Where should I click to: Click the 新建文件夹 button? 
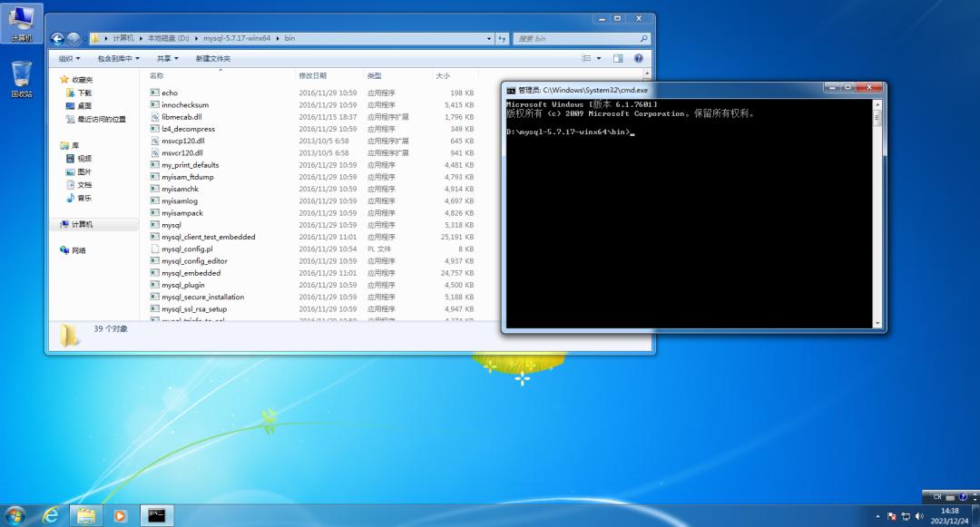[x=212, y=59]
